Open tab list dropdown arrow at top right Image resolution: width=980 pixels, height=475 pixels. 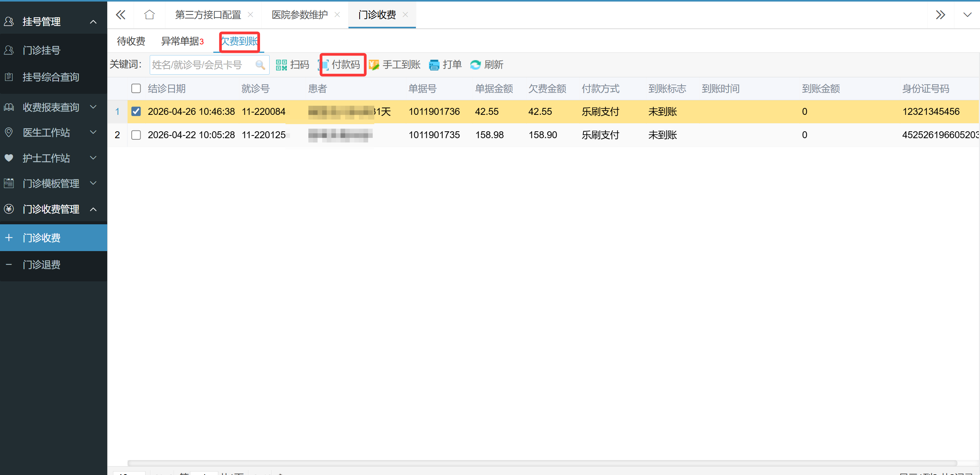(967, 15)
